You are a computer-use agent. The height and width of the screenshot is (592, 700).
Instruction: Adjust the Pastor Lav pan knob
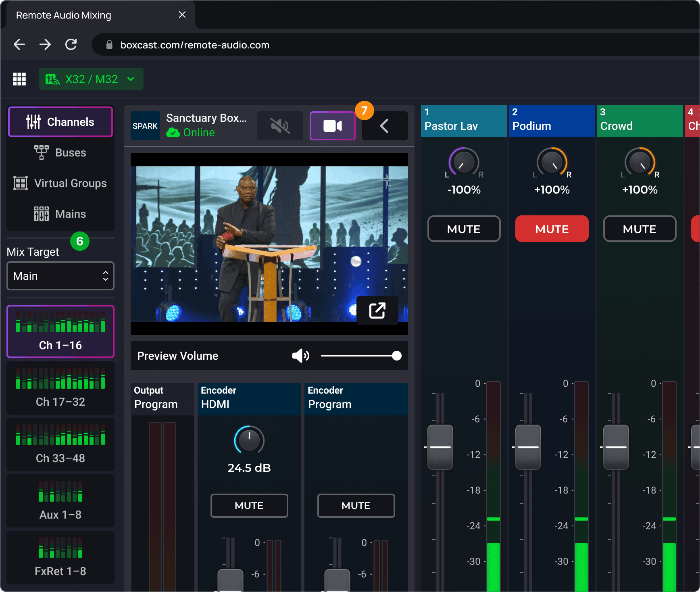[464, 162]
